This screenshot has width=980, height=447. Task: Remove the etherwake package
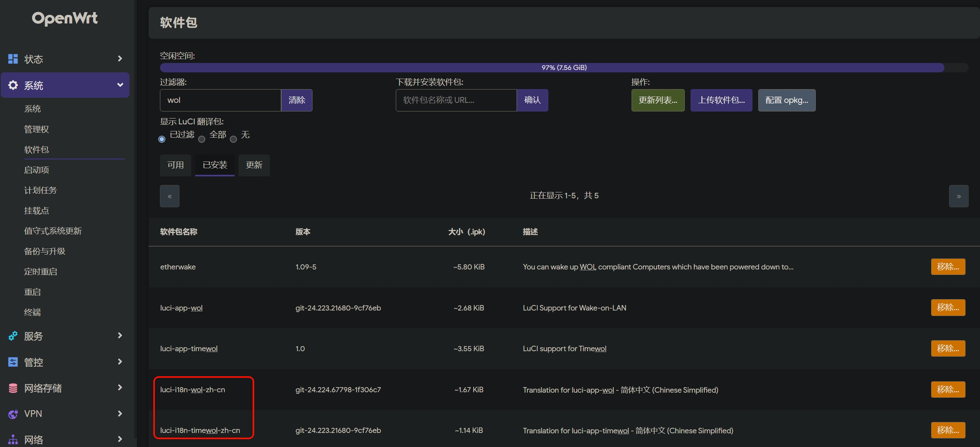click(x=948, y=267)
